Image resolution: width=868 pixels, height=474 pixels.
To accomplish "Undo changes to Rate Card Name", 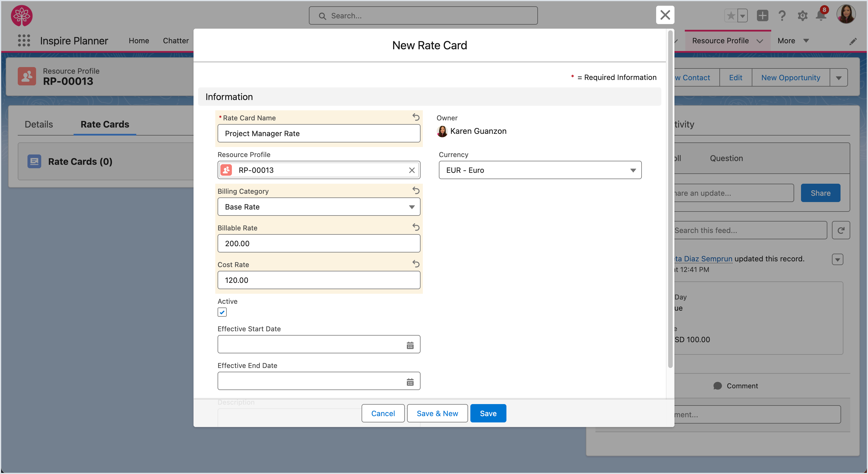I will coord(416,117).
